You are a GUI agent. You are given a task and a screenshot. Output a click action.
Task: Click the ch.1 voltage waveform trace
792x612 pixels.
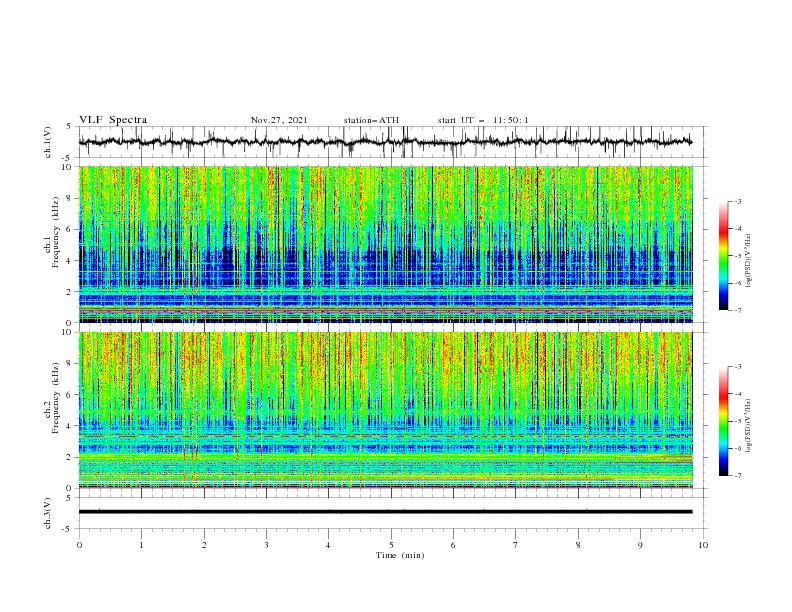pyautogui.click(x=385, y=142)
